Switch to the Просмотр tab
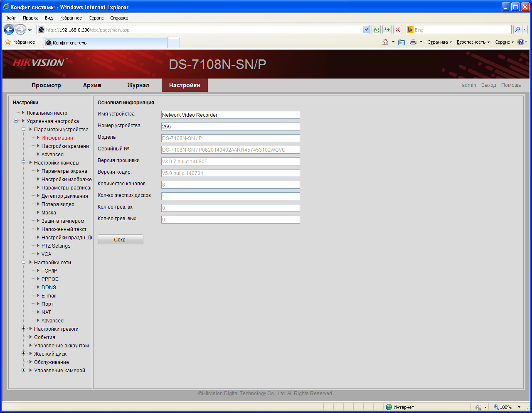532x413 pixels. point(46,85)
